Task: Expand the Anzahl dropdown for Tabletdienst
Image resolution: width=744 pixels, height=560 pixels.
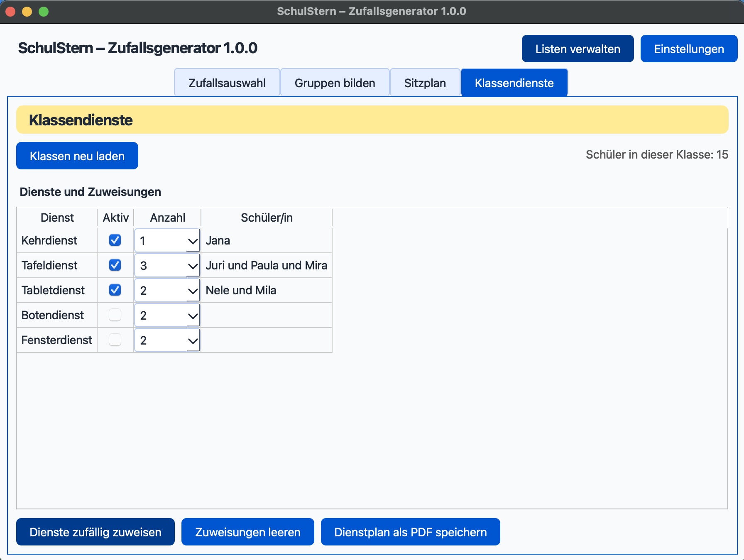Action: (x=166, y=290)
